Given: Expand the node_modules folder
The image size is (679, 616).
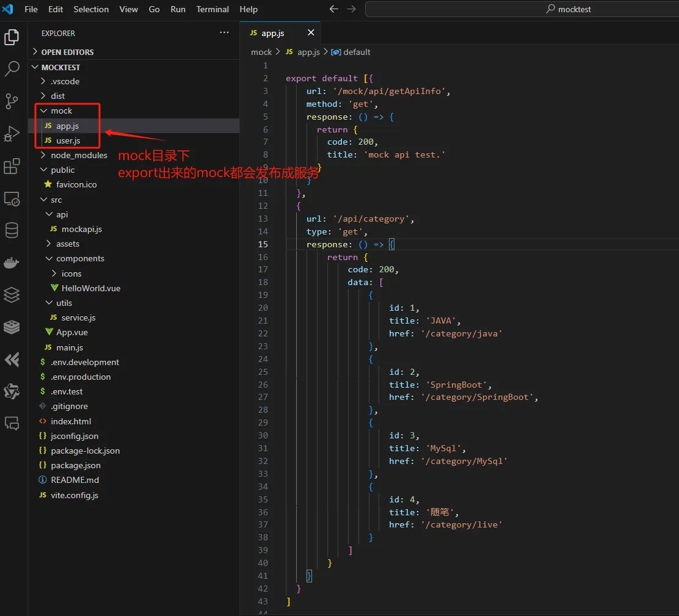Looking at the screenshot, I should tap(79, 155).
